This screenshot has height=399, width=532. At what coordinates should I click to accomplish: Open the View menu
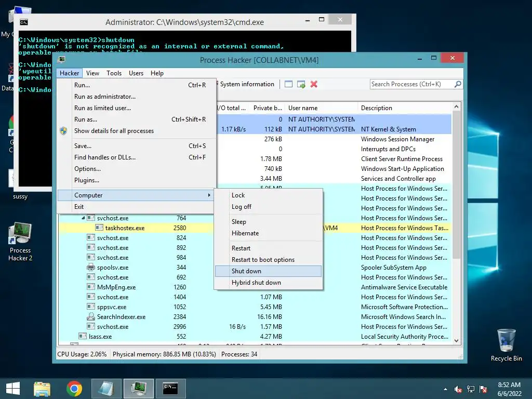(x=92, y=73)
